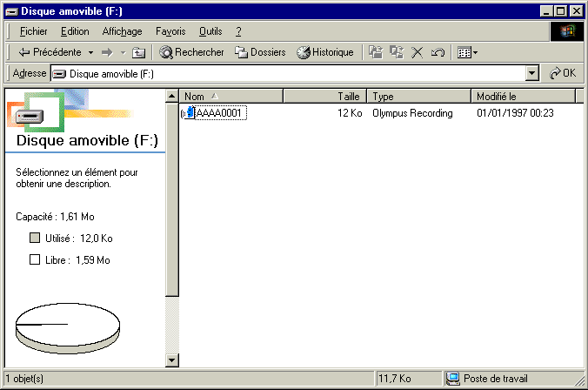Image resolution: width=588 pixels, height=390 pixels.
Task: Open the Fichier menu
Action: click(x=33, y=31)
